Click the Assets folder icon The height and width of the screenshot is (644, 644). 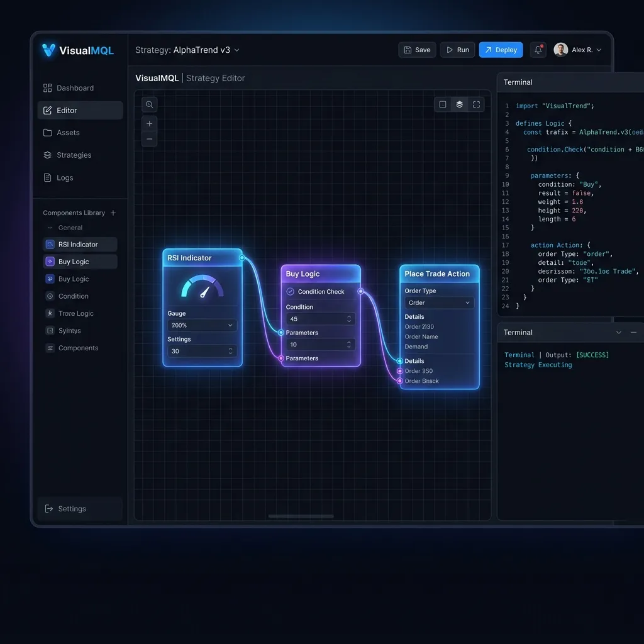click(x=48, y=133)
